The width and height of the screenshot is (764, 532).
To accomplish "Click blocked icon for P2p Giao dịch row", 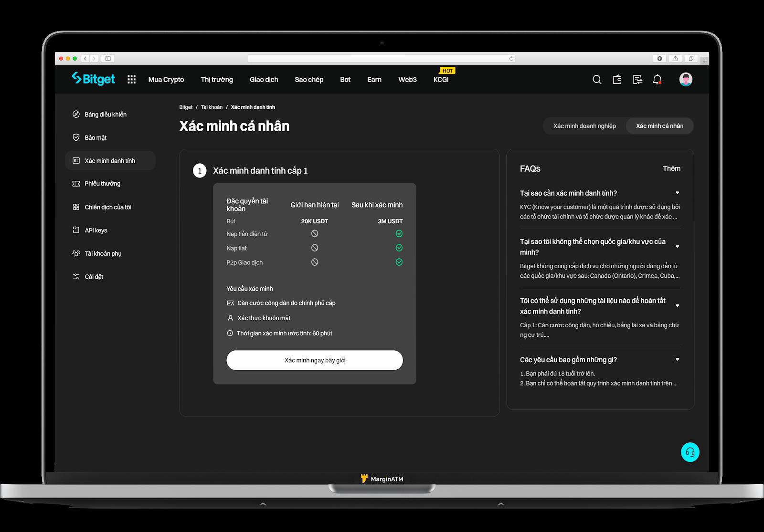I will pos(315,262).
